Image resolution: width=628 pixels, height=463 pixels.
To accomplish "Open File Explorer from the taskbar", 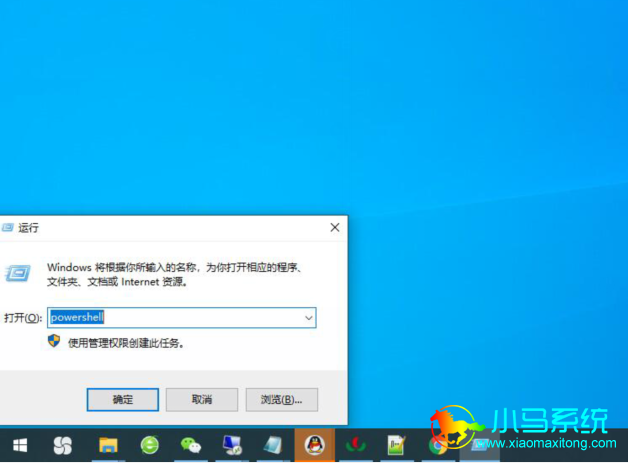I will click(108, 445).
